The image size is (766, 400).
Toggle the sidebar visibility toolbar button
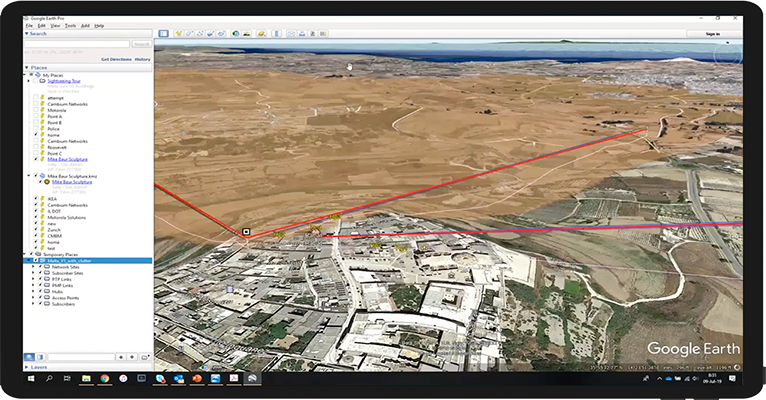coord(163,34)
